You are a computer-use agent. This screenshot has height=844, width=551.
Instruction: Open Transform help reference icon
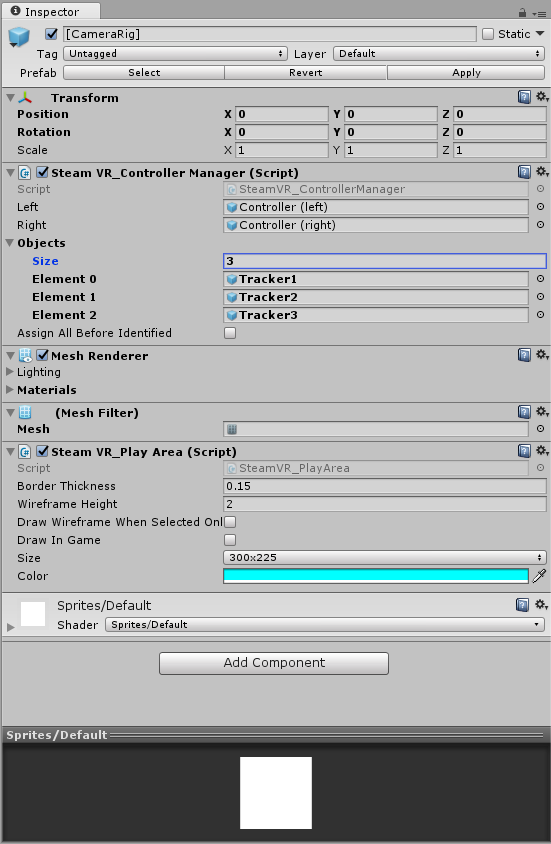coord(524,97)
